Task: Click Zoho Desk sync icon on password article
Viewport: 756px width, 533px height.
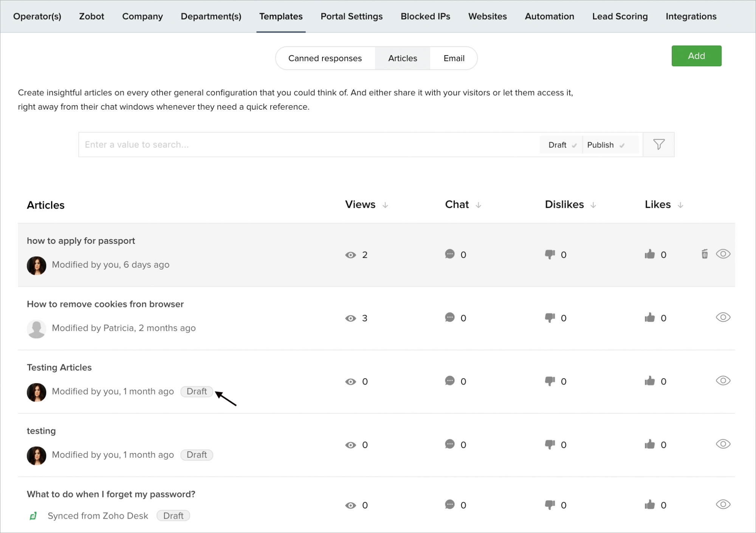Action: [33, 516]
